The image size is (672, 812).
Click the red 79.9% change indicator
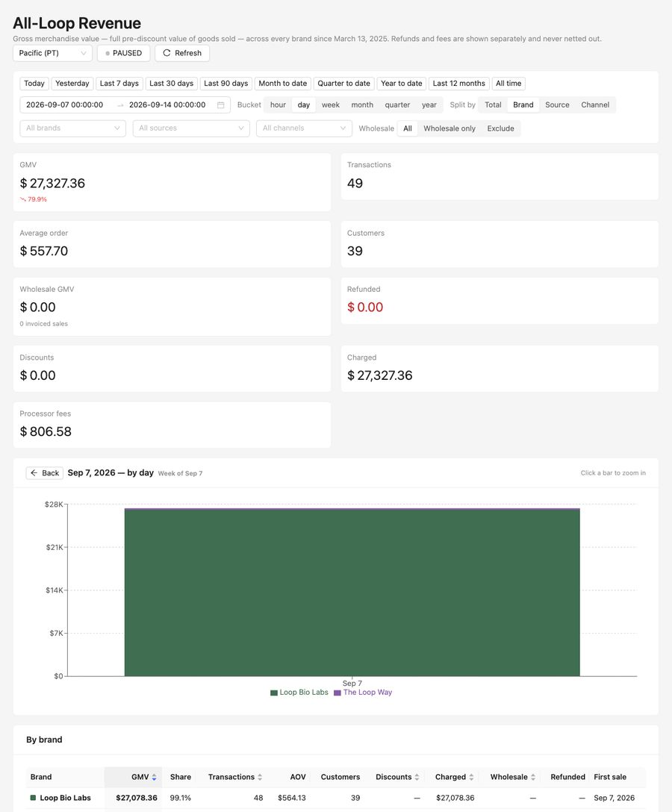click(33, 199)
